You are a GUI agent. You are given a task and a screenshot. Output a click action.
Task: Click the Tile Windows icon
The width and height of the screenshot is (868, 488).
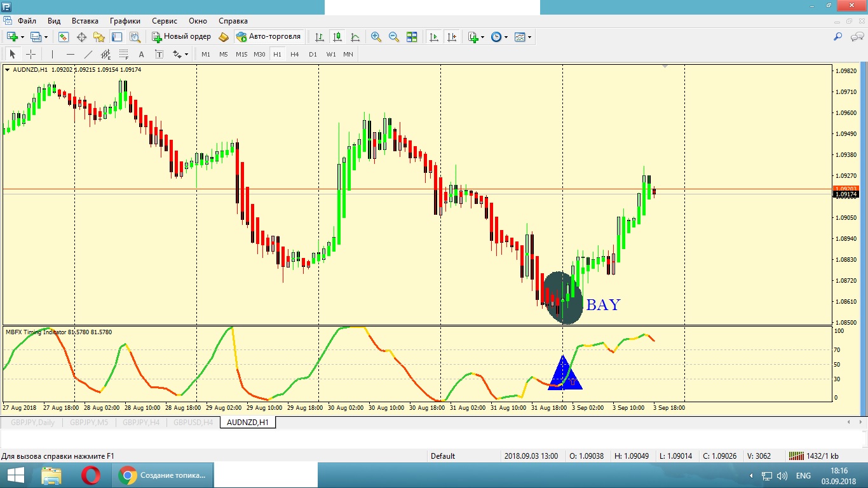(x=412, y=37)
